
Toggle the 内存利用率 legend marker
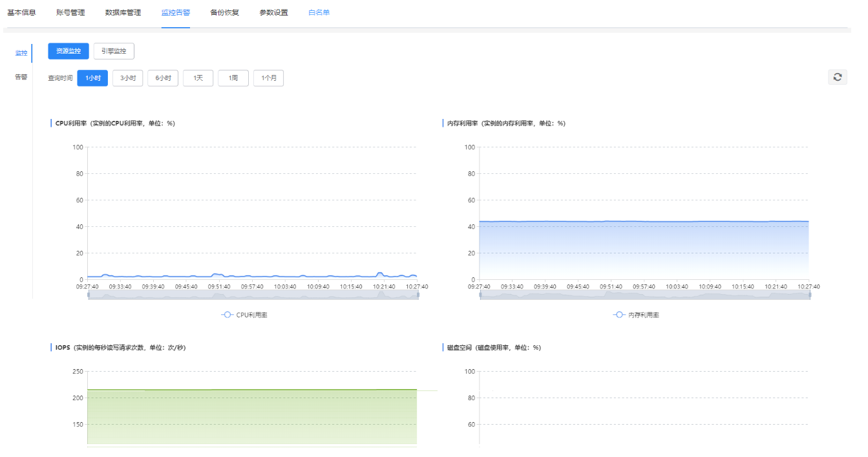tap(619, 315)
